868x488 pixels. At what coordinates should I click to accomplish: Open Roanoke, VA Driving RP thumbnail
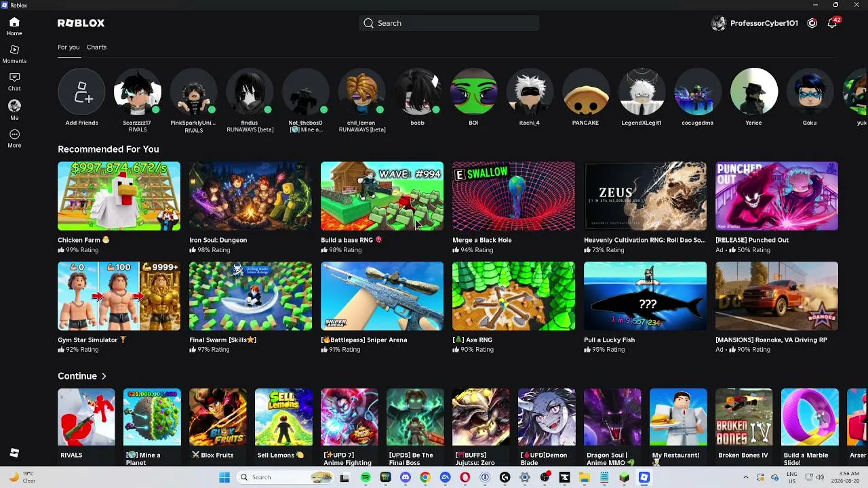(x=776, y=296)
